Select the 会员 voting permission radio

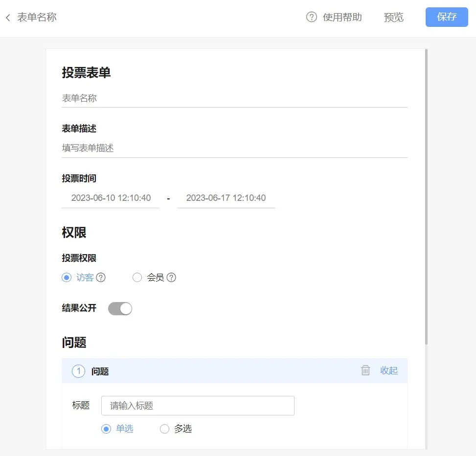point(137,278)
